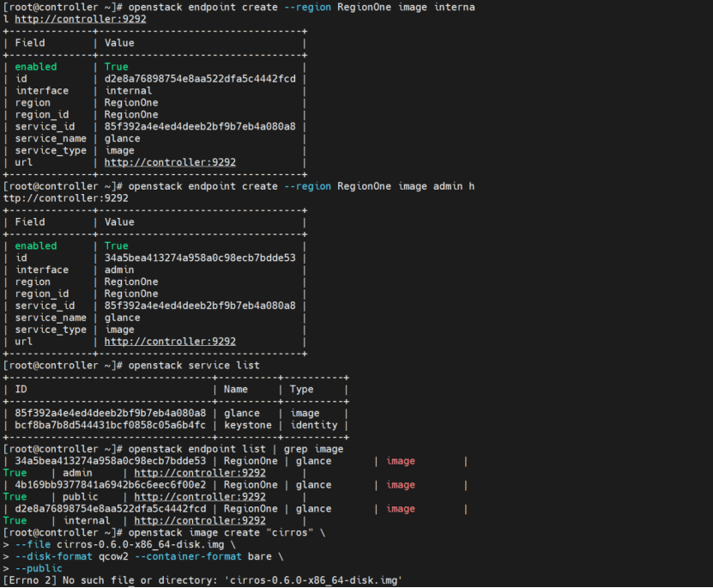This screenshot has height=588, width=713.
Task: Select id d2e8a768... in the first endpoint table
Action: (x=200, y=79)
